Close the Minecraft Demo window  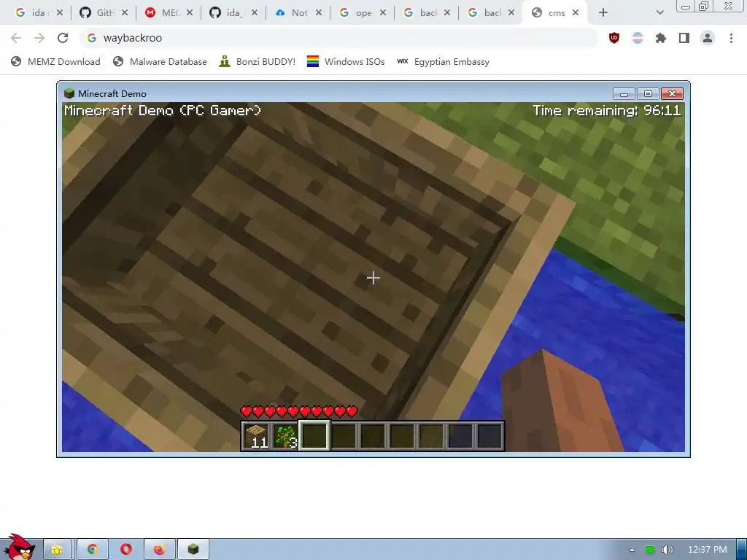coord(672,94)
